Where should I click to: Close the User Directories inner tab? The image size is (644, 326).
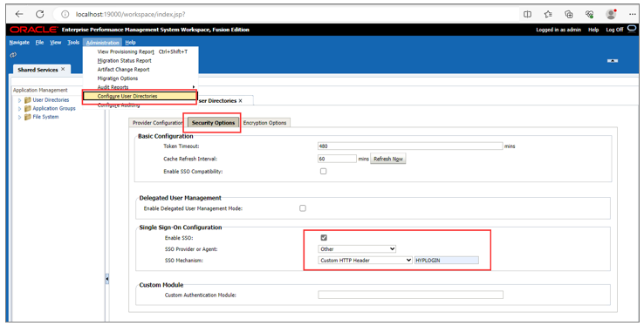[x=240, y=100]
